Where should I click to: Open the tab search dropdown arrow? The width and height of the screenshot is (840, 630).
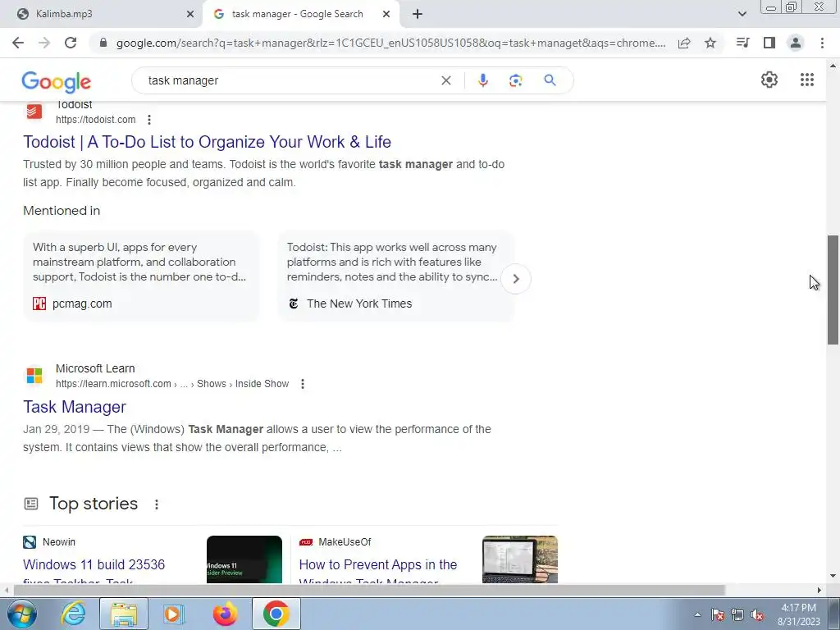(x=742, y=14)
